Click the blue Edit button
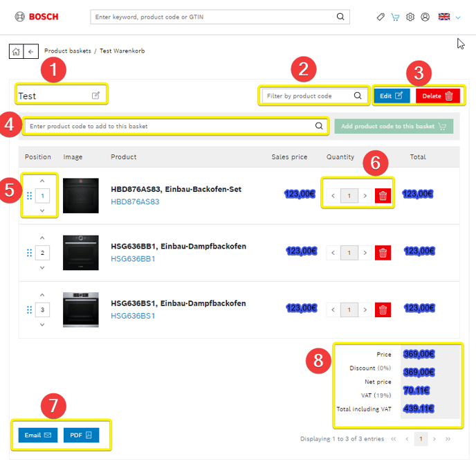 pos(391,96)
